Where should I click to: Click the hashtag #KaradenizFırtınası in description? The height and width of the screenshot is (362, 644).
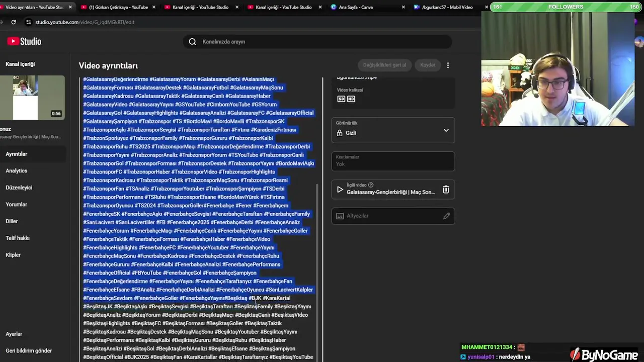[x=273, y=130]
